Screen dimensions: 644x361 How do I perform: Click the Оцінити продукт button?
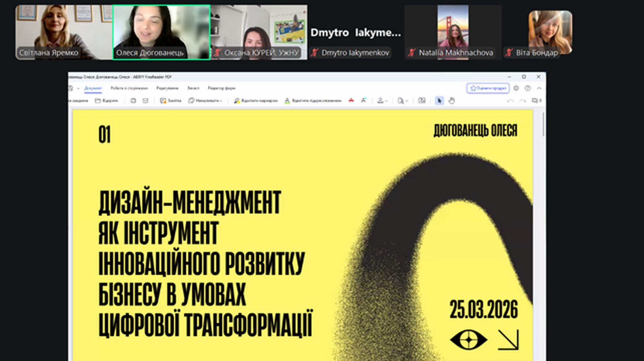(x=488, y=88)
